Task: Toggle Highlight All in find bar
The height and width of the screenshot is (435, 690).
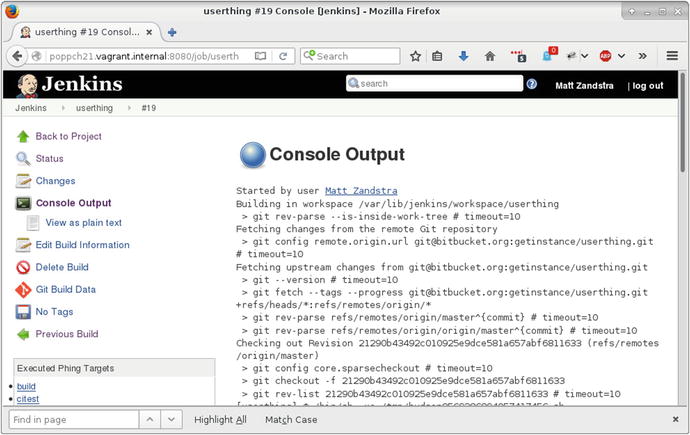Action: (220, 420)
